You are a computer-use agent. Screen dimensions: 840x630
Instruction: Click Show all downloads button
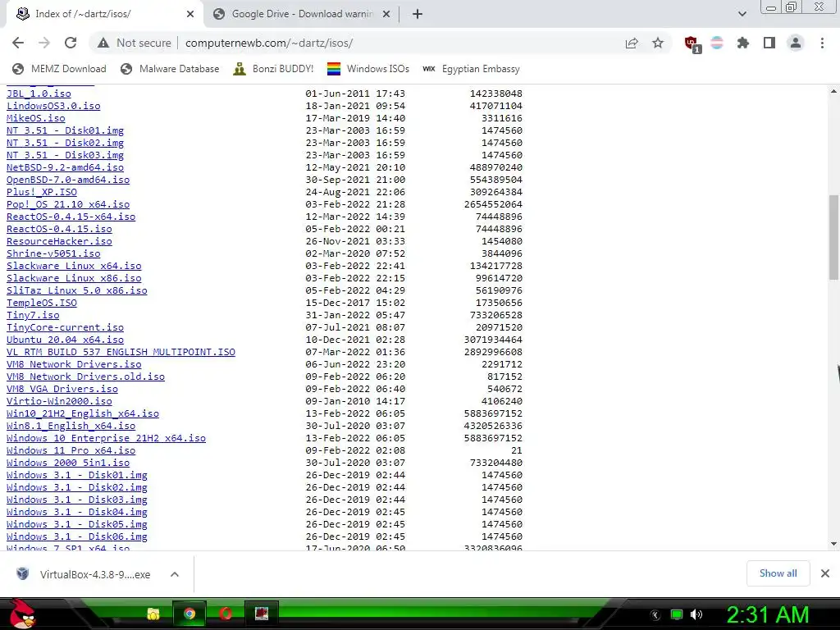pyautogui.click(x=778, y=573)
